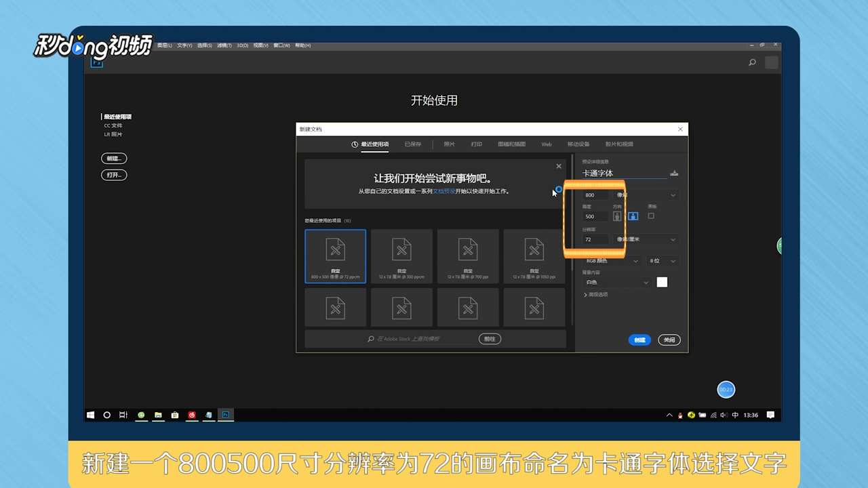The width and height of the screenshot is (868, 488).
Task: Click the network tray icon
Action: 713,415
